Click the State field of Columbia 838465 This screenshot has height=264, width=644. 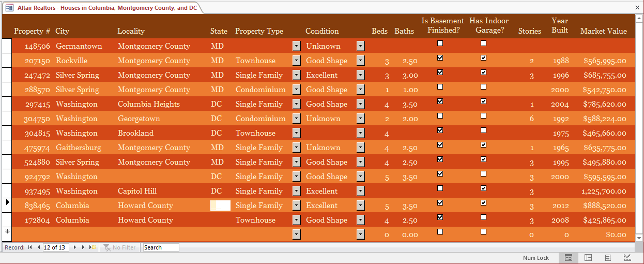pos(220,206)
